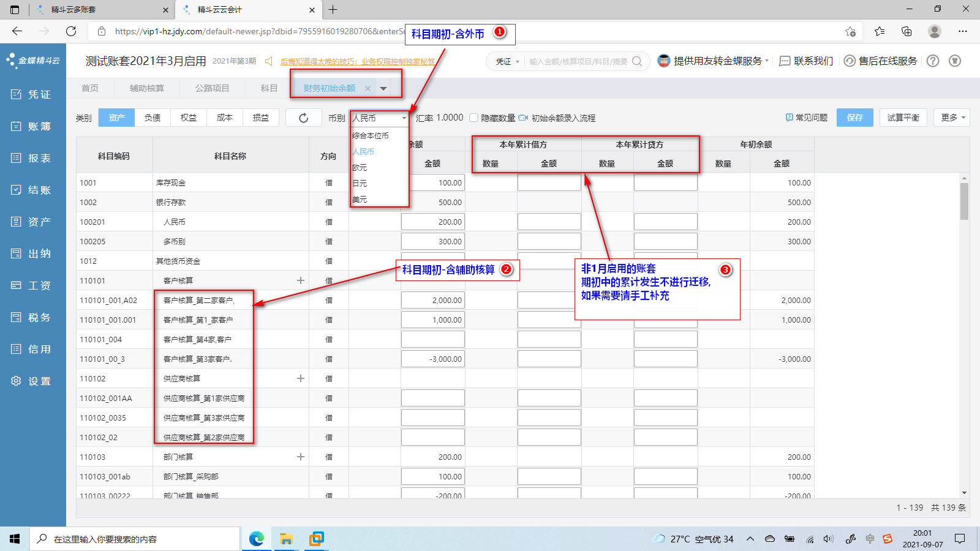
Task: Select the 负债 category toggle
Action: point(153,118)
